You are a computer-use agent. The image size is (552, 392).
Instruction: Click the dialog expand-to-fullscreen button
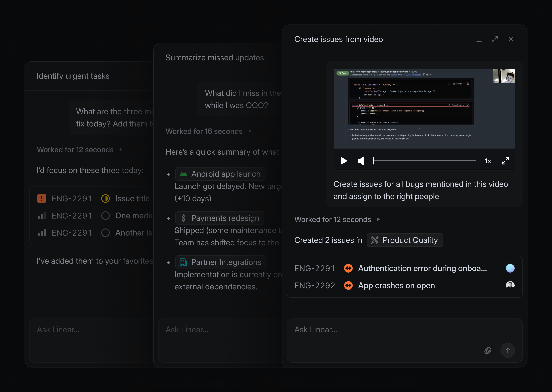[x=495, y=39]
